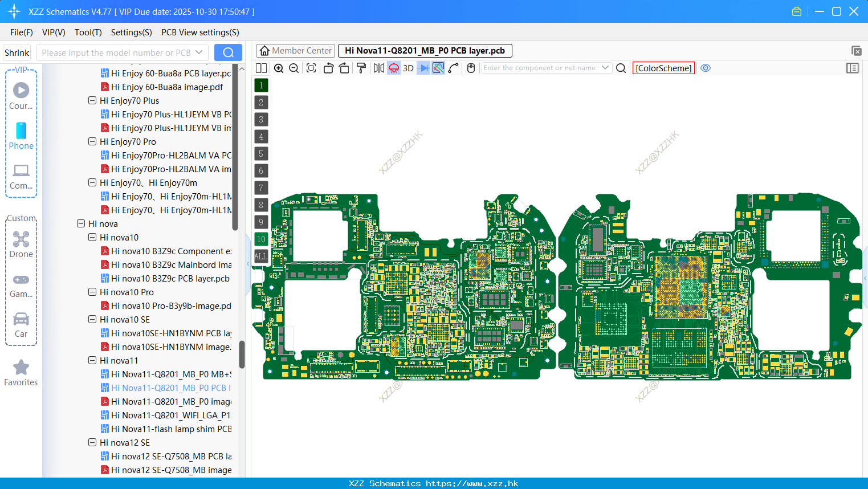Show PCB layer 5
868x489 pixels.
261,154
